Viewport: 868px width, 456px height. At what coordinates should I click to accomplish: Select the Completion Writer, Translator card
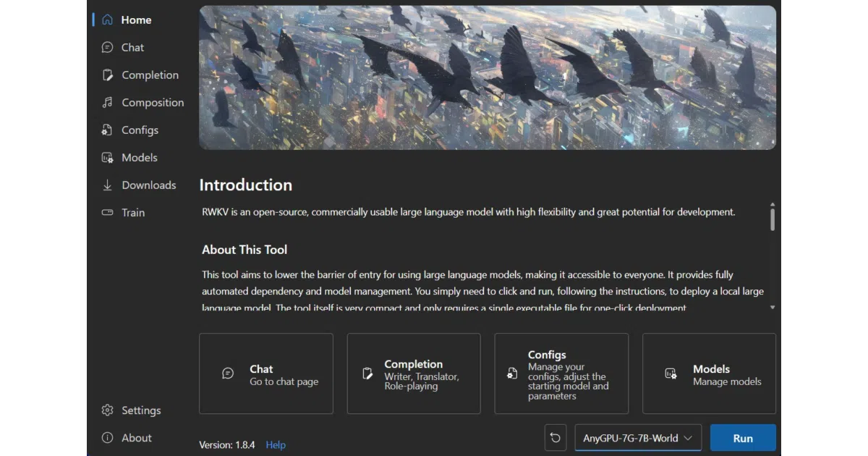[414, 373]
